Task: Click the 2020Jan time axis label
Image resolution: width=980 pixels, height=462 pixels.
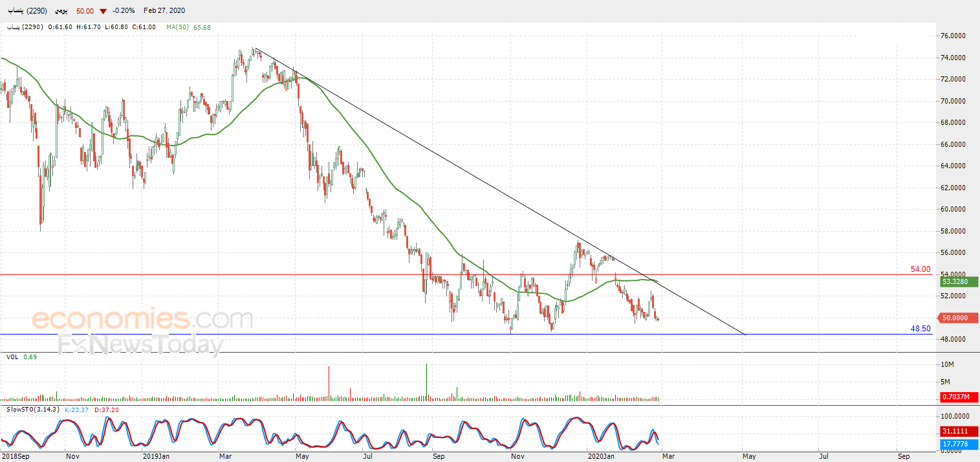Action: (601, 456)
